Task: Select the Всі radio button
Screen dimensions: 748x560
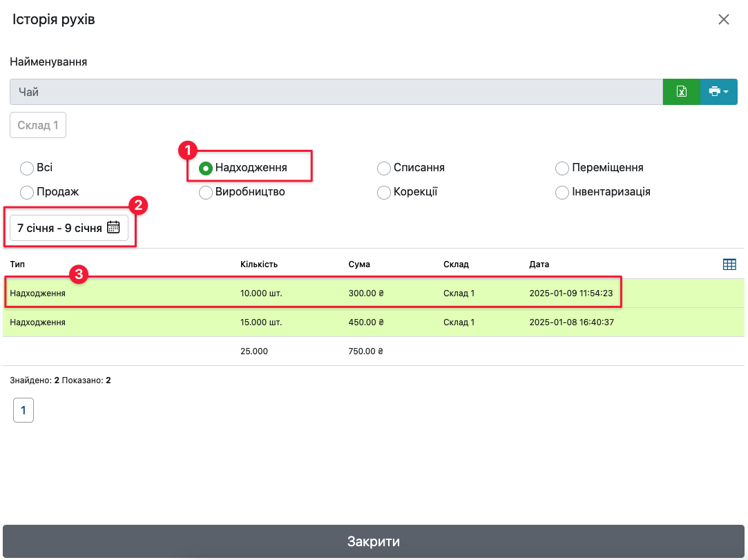Action: [x=27, y=168]
